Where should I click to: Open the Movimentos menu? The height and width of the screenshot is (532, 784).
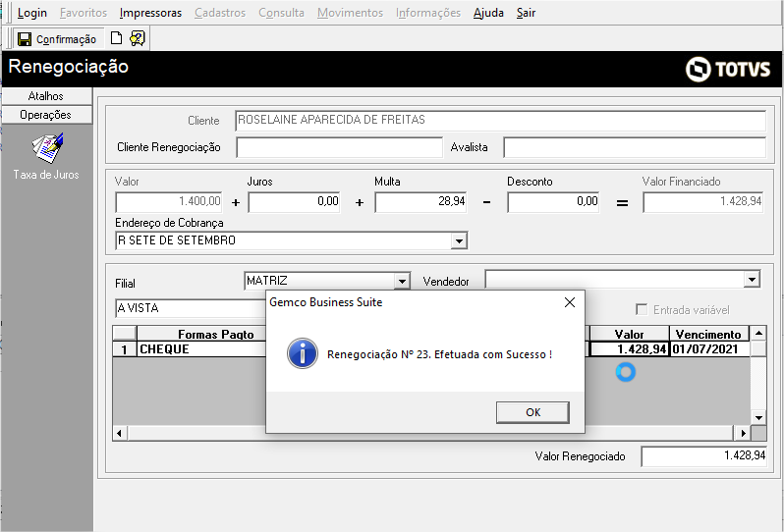click(x=350, y=13)
